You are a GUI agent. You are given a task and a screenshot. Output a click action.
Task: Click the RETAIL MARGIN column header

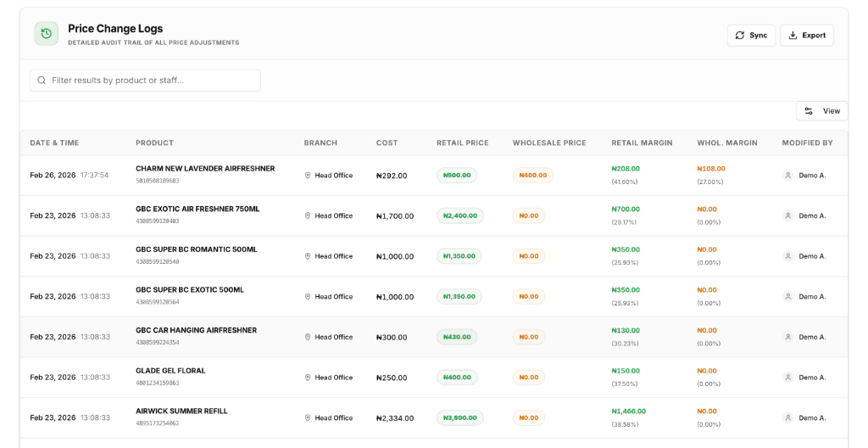pyautogui.click(x=642, y=143)
